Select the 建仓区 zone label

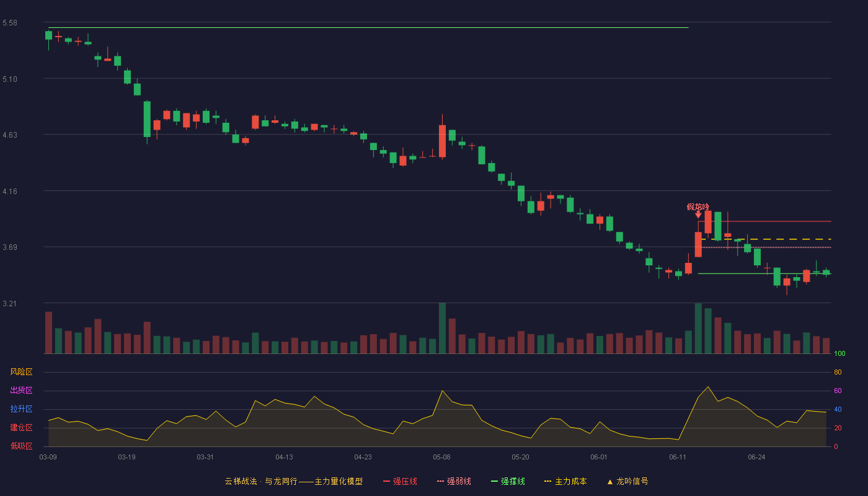click(x=22, y=428)
